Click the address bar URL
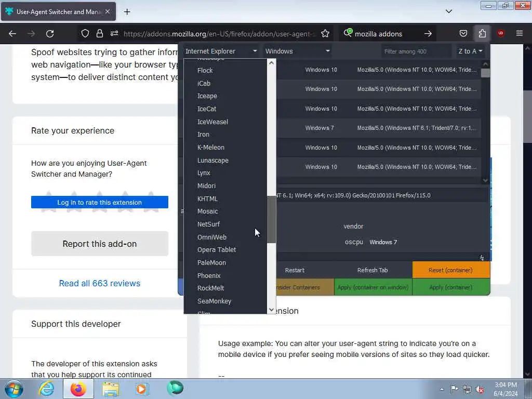The height and width of the screenshot is (399, 532). tap(220, 34)
